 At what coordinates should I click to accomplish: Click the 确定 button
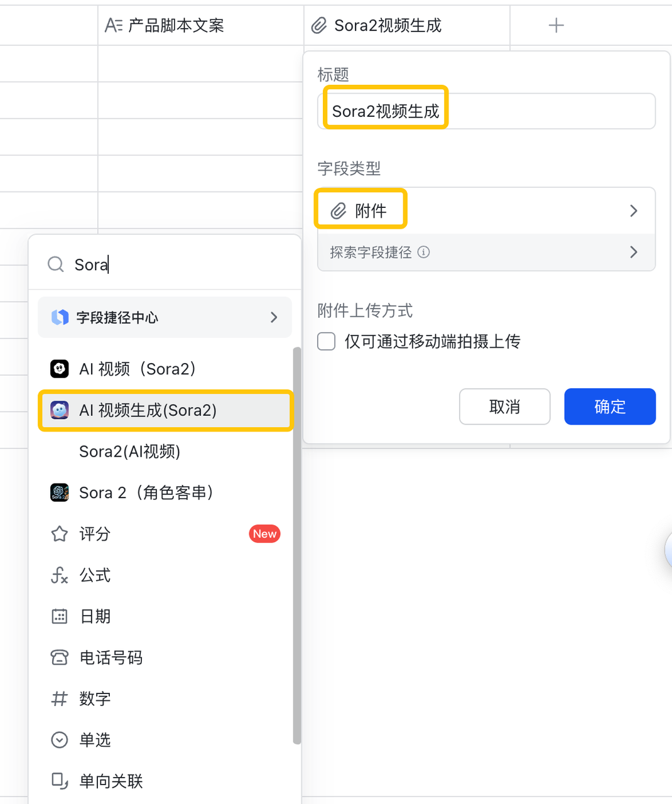coord(610,406)
